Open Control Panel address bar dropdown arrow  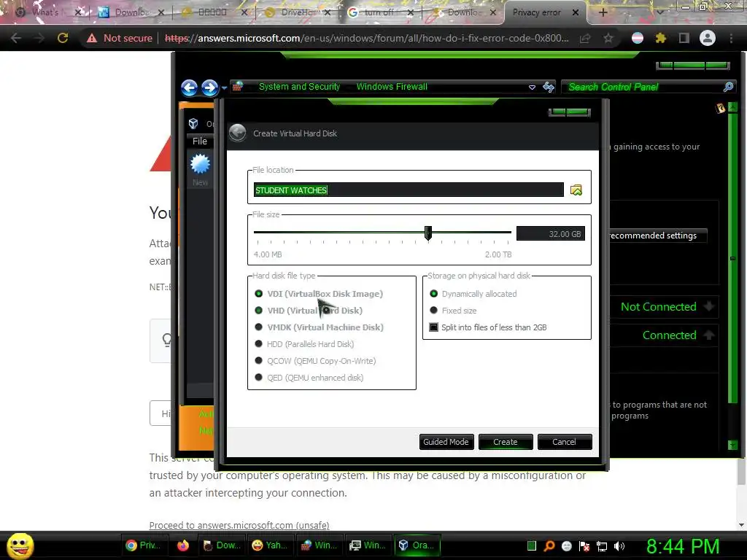[532, 87]
